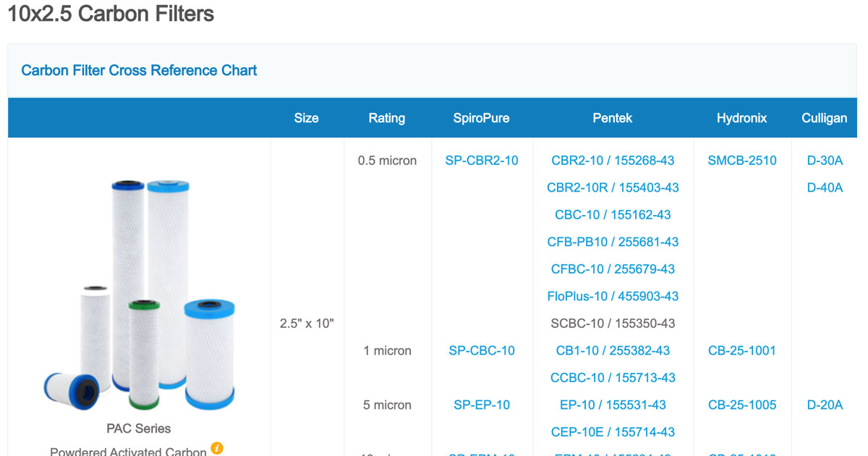Screen dimensions: 868x456
Task: Open the Carbon Filter Cross Reference Chart heading
Action: pos(139,70)
